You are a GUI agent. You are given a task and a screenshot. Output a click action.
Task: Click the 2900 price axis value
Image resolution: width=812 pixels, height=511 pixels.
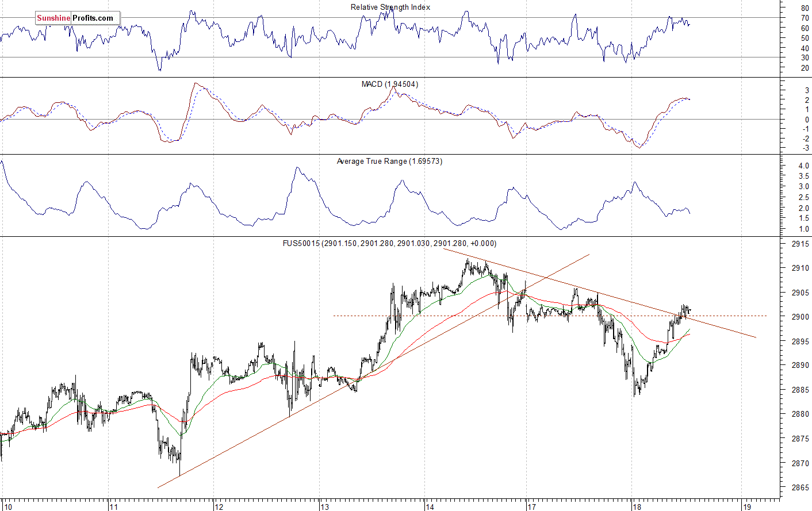(x=800, y=317)
